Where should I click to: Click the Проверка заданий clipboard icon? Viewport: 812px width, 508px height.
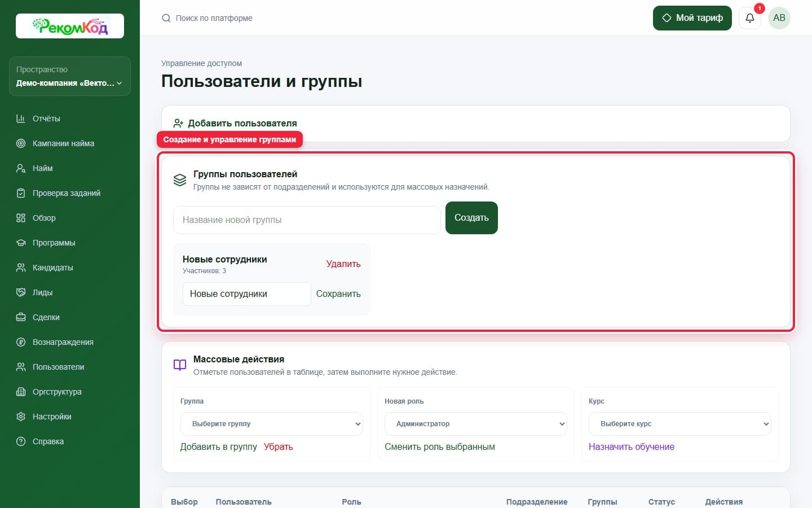21,193
